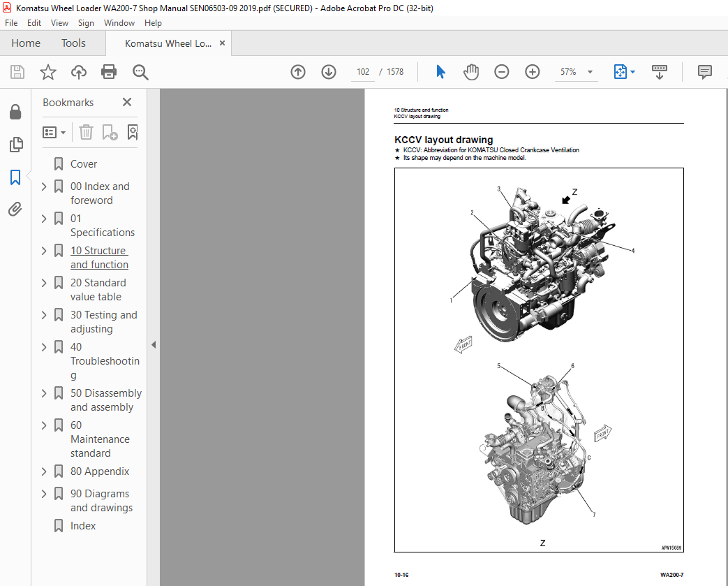Add a new bookmark icon
Screen dimensions: 728x586
point(110,133)
